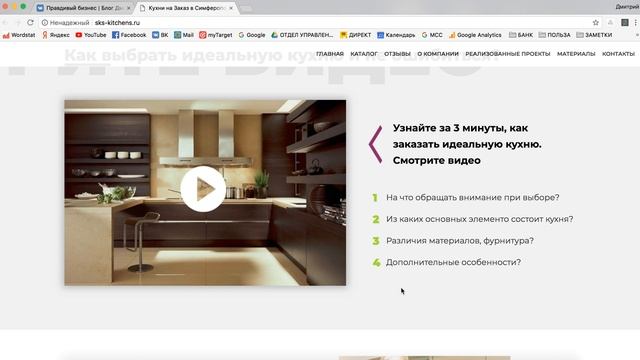The width and height of the screenshot is (640, 360).
Task: Open the ВК bookmark
Action: (x=160, y=35)
